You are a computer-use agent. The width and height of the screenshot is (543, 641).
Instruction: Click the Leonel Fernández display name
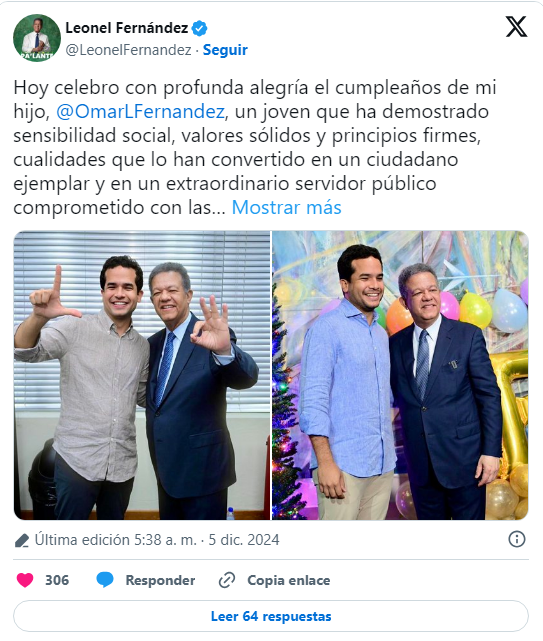127,28
